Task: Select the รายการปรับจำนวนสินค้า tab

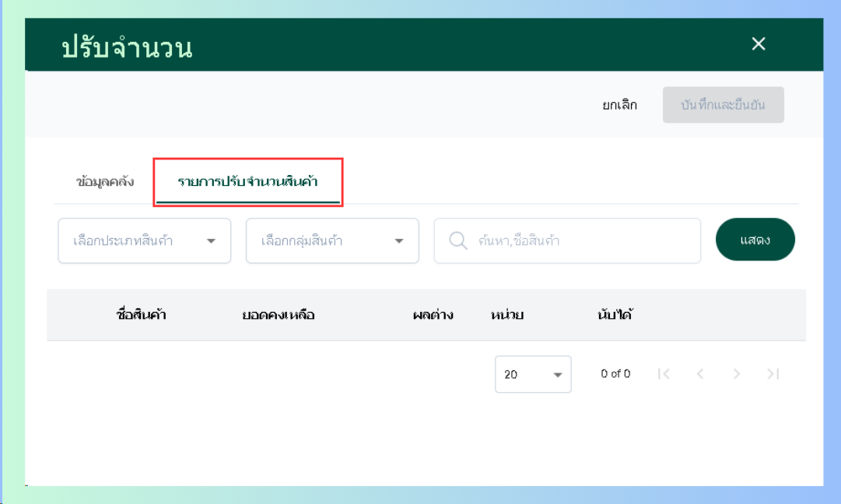Action: pyautogui.click(x=248, y=181)
